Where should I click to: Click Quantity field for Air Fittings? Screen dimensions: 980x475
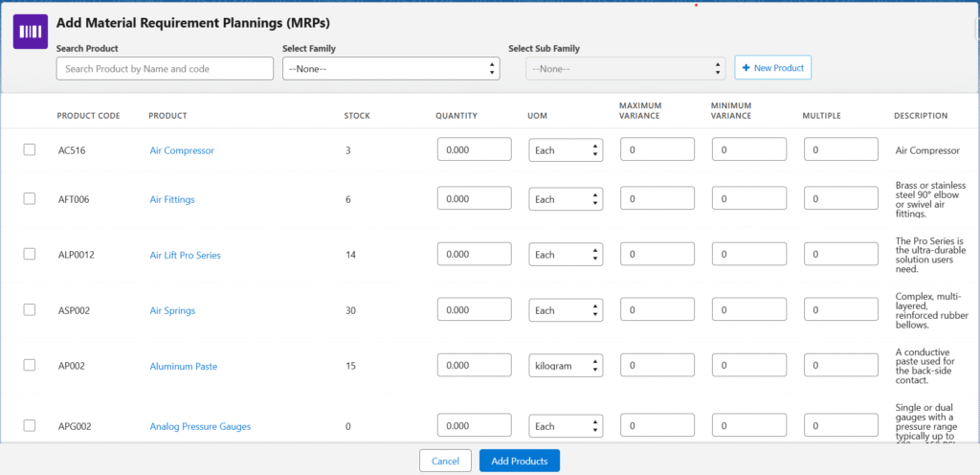[x=474, y=199]
